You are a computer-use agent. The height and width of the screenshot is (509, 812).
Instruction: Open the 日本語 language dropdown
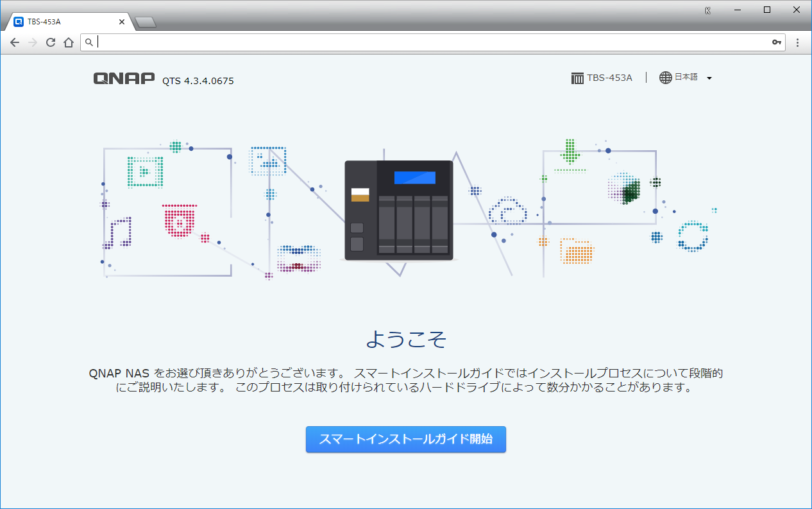coord(686,78)
